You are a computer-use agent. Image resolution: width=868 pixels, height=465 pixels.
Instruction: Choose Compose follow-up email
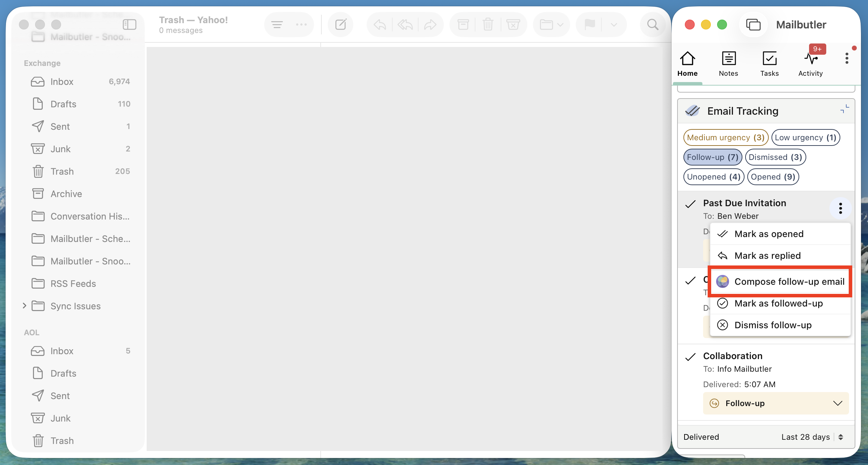pos(780,282)
